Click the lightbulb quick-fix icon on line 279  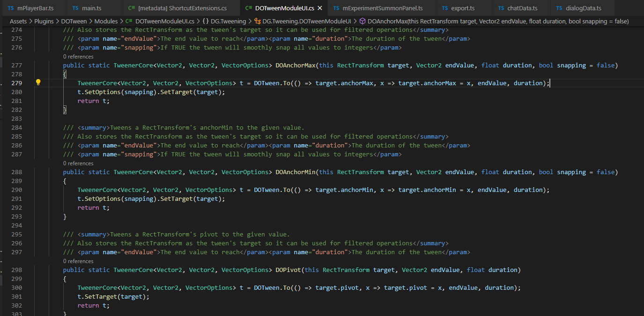point(38,82)
